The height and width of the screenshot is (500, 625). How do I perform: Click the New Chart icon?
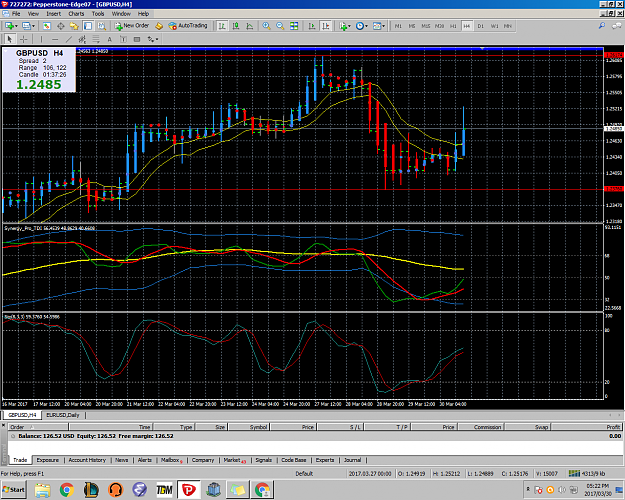click(8, 26)
